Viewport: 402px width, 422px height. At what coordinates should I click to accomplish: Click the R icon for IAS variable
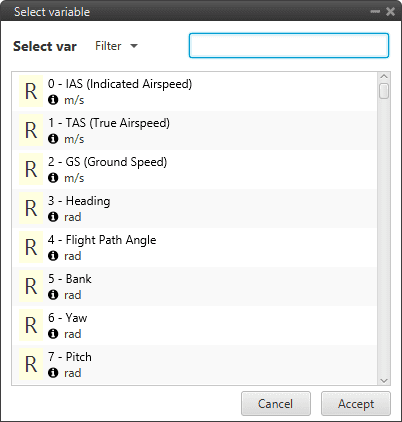tap(31, 91)
